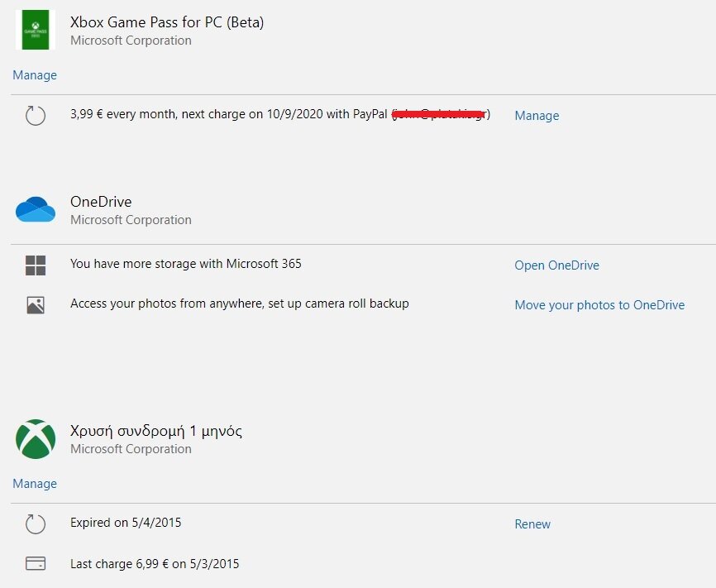
Task: Click the Open OneDrive link
Action: (557, 265)
